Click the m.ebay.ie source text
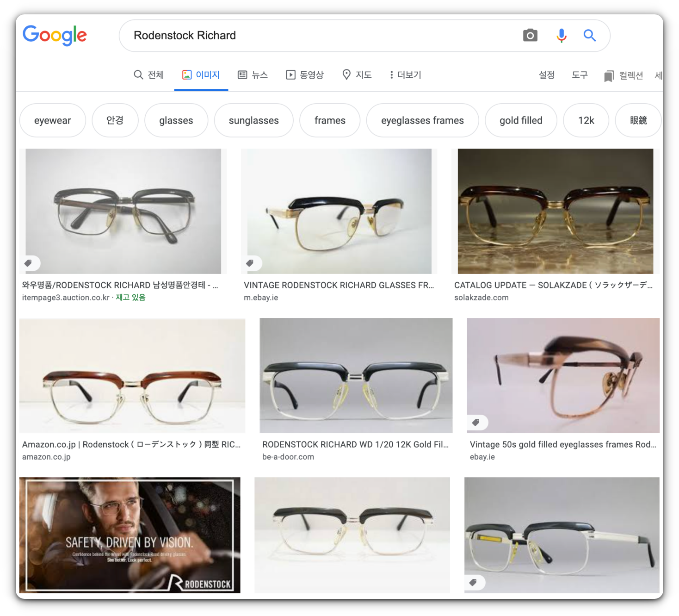The image size is (679, 616). click(261, 298)
